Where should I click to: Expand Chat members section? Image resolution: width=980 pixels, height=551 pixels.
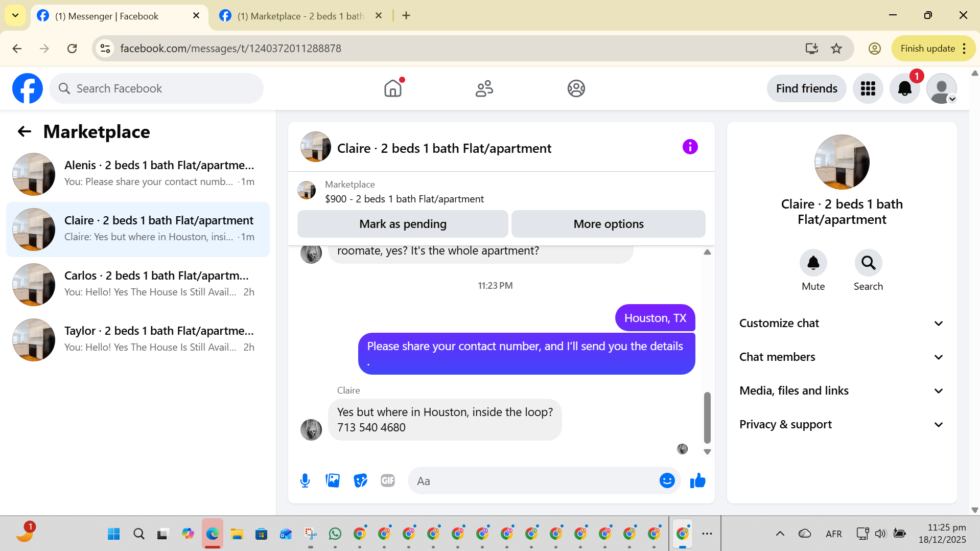point(842,357)
